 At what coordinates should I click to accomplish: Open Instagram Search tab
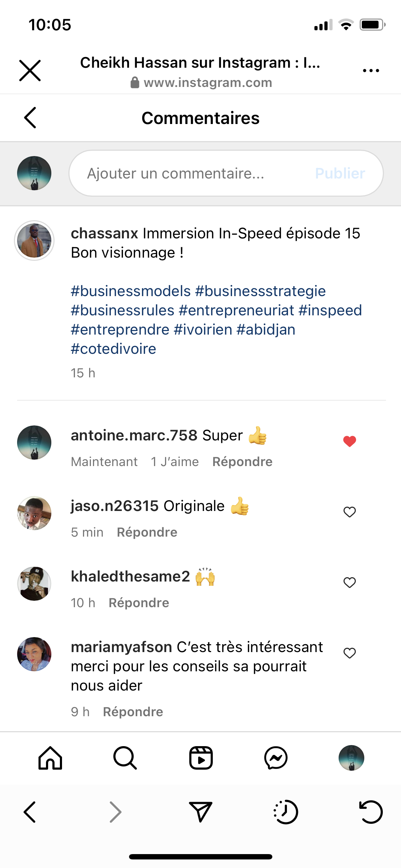point(125,758)
